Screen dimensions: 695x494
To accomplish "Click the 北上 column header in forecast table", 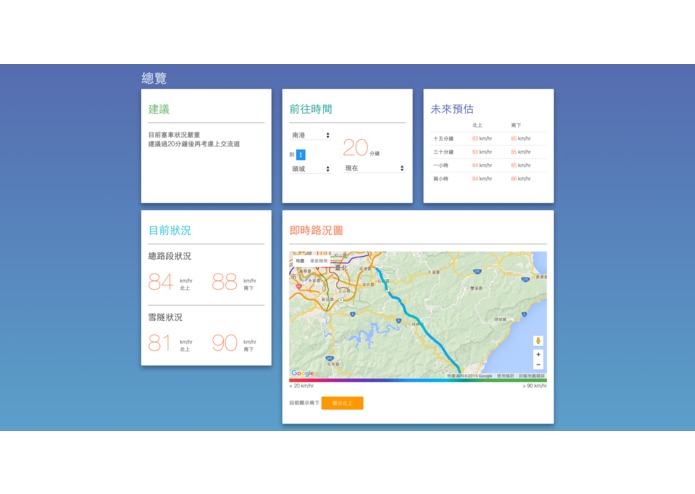I will pyautogui.click(x=477, y=125).
